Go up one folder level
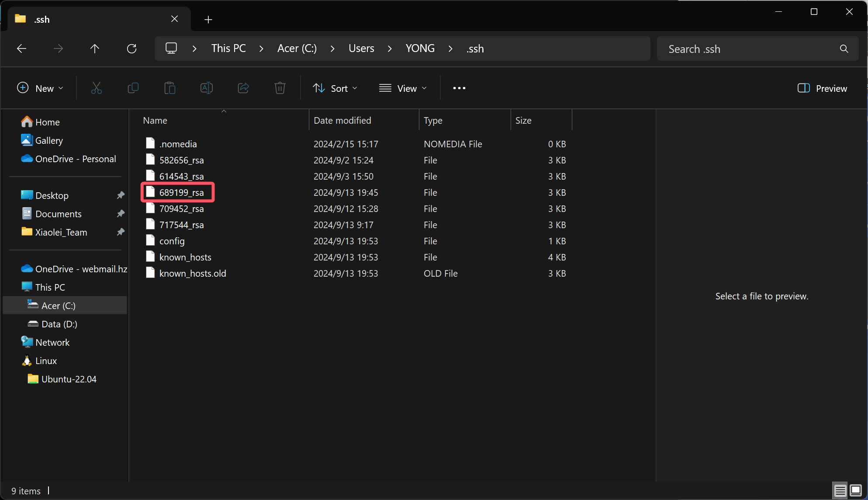The width and height of the screenshot is (868, 500). 95,49
